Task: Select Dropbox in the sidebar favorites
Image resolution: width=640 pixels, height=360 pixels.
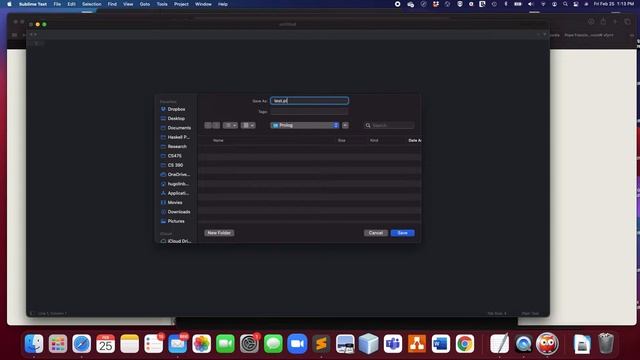Action: point(176,109)
